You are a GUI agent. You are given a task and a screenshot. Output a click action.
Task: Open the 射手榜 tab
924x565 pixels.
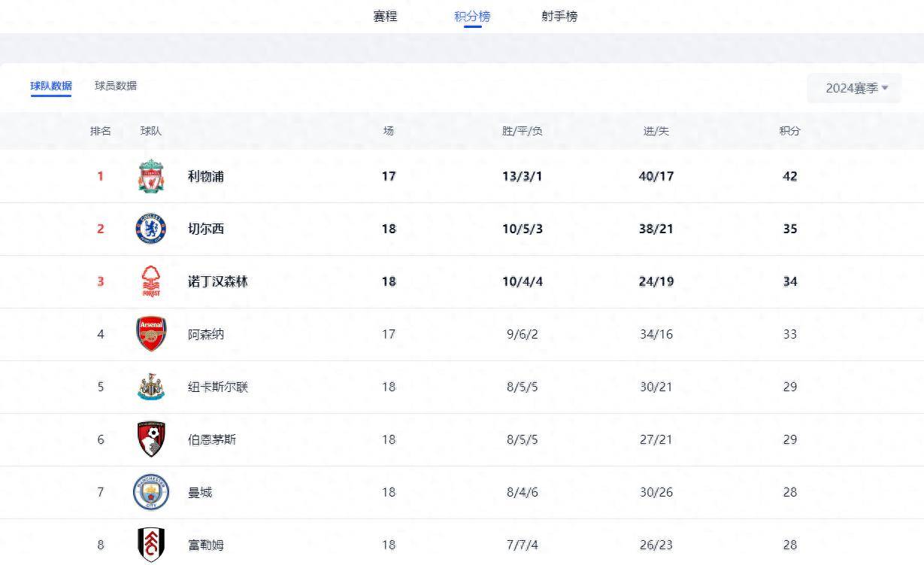click(561, 16)
